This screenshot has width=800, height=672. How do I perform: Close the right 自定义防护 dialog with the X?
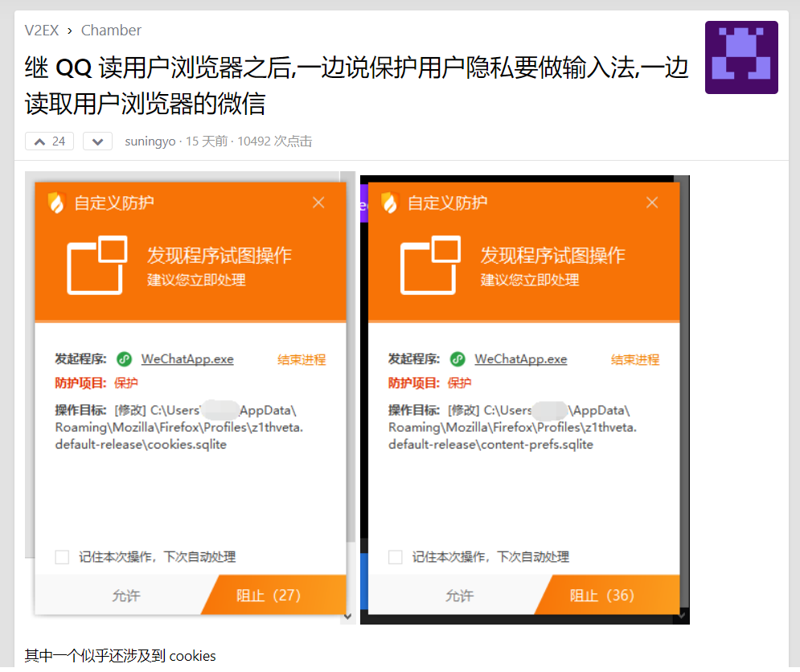[652, 203]
